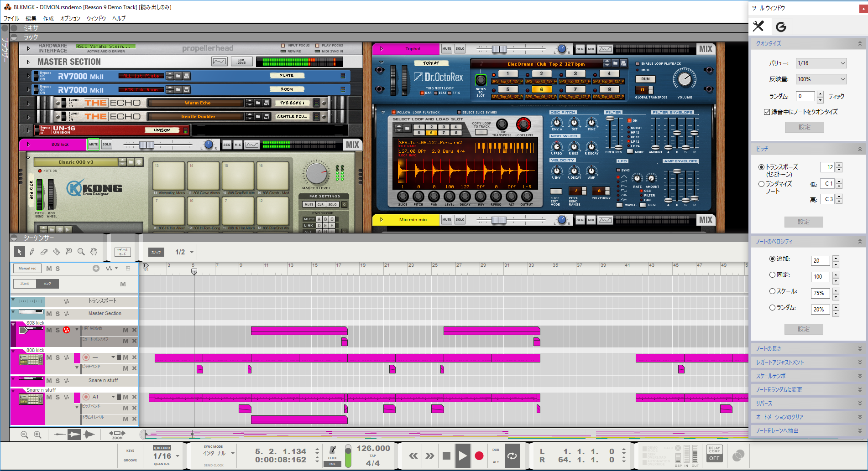Collapse the Pitch section in tool window

click(x=860, y=149)
